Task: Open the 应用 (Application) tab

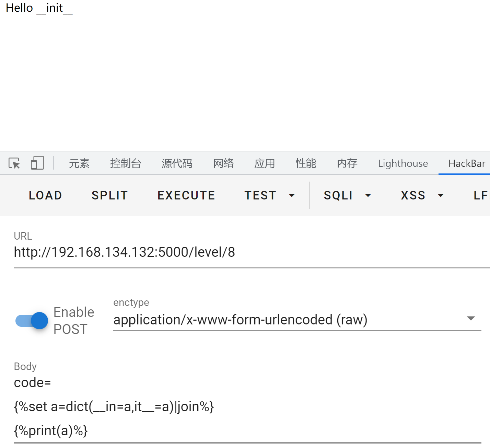Action: click(265, 163)
